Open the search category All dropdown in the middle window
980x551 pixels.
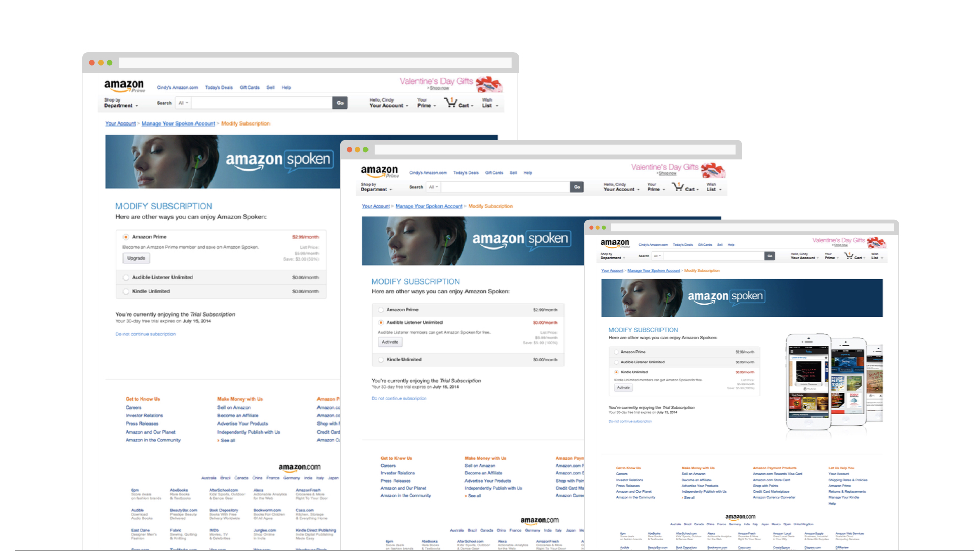434,187
